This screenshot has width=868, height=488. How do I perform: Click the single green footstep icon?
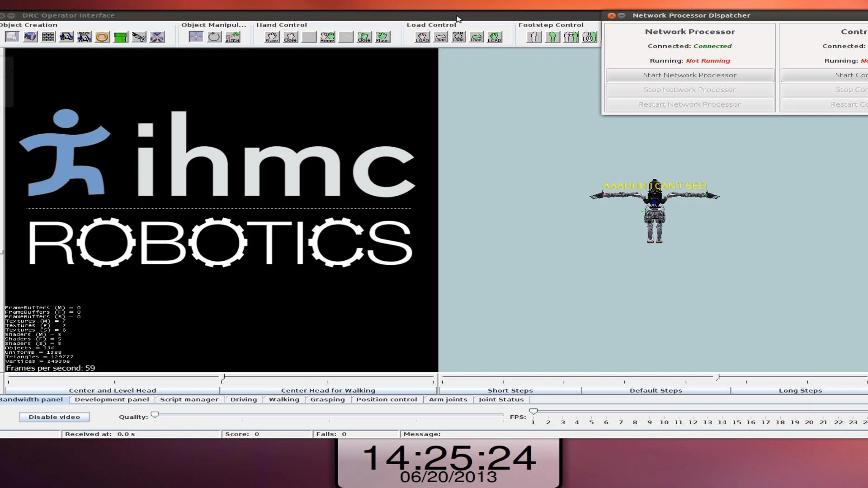552,37
